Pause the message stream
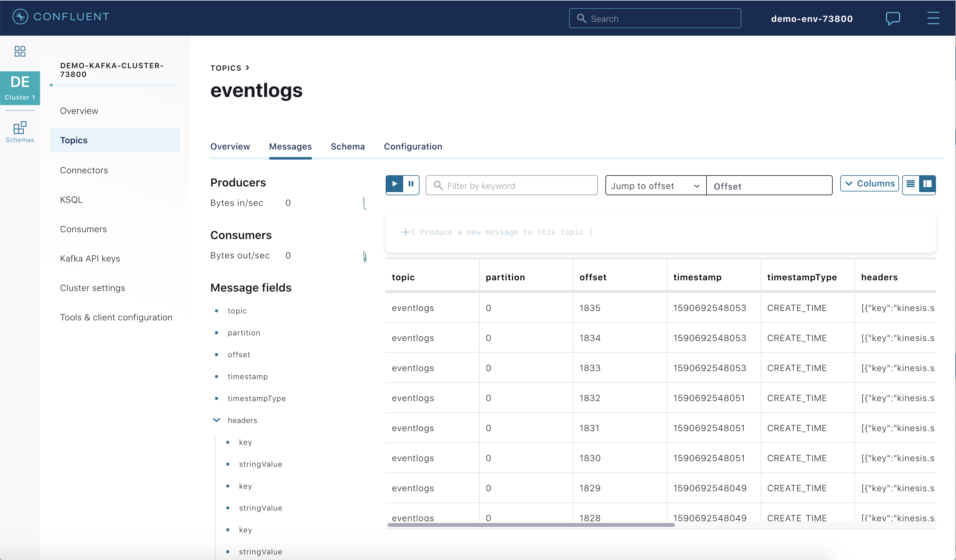 pyautogui.click(x=411, y=184)
